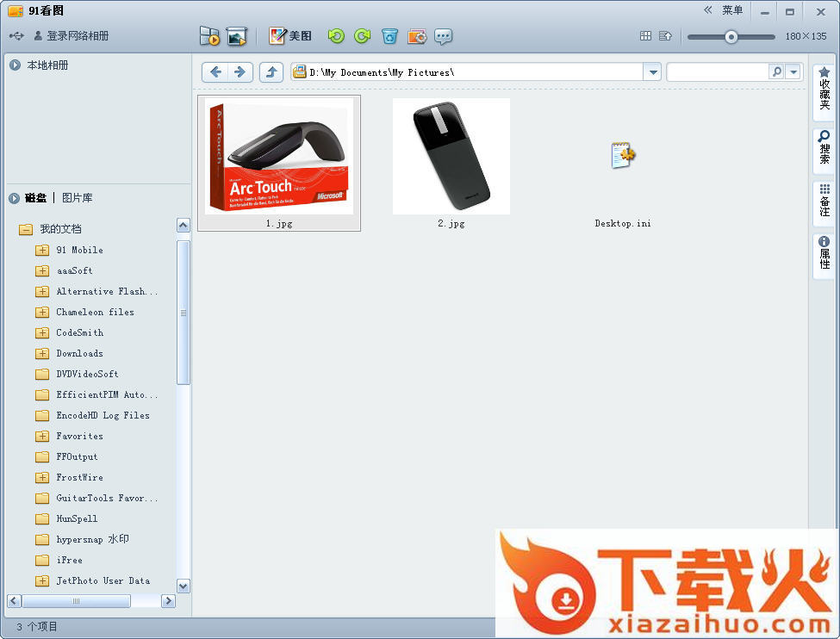Screen dimensions: 840x639
Task: Open the address path dropdown arrow
Action: (652, 71)
